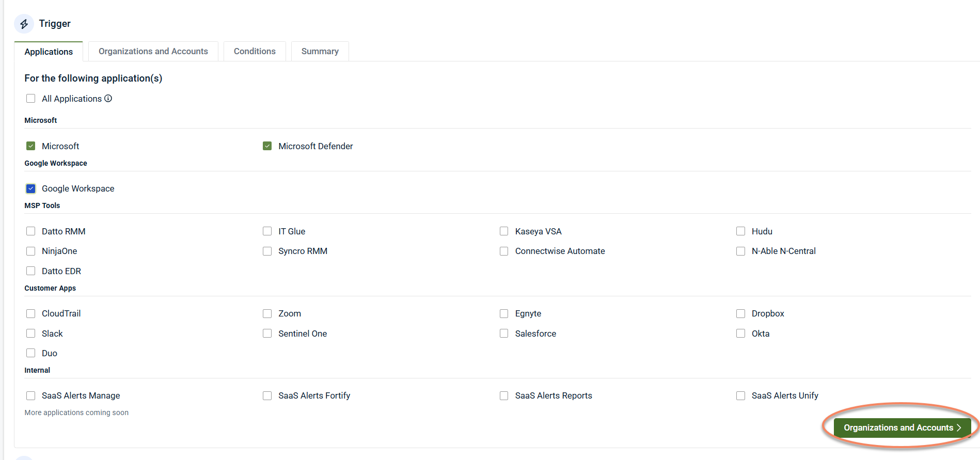Uncheck the Google Workspace checkbox

tap(31, 188)
